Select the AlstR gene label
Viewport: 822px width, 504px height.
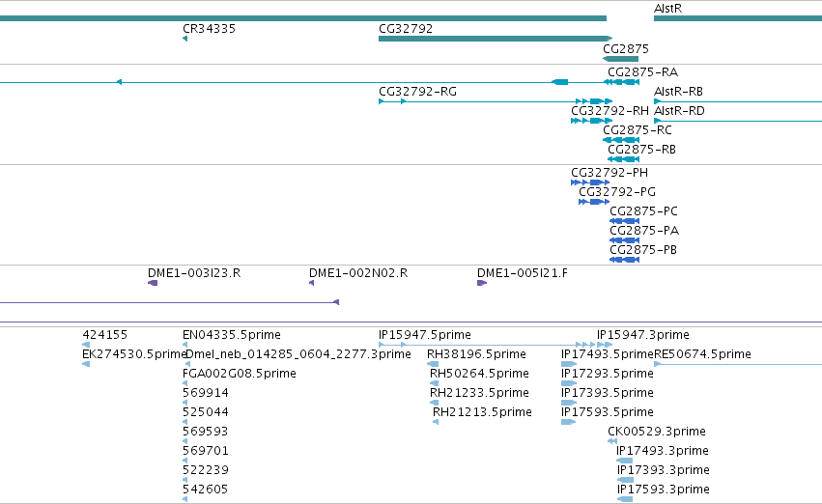[667, 9]
